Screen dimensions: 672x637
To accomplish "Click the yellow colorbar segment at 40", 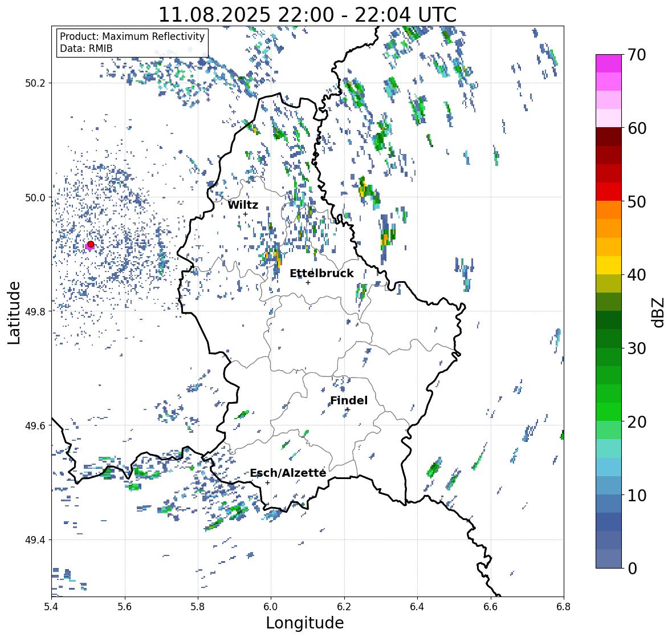I will 609,265.
